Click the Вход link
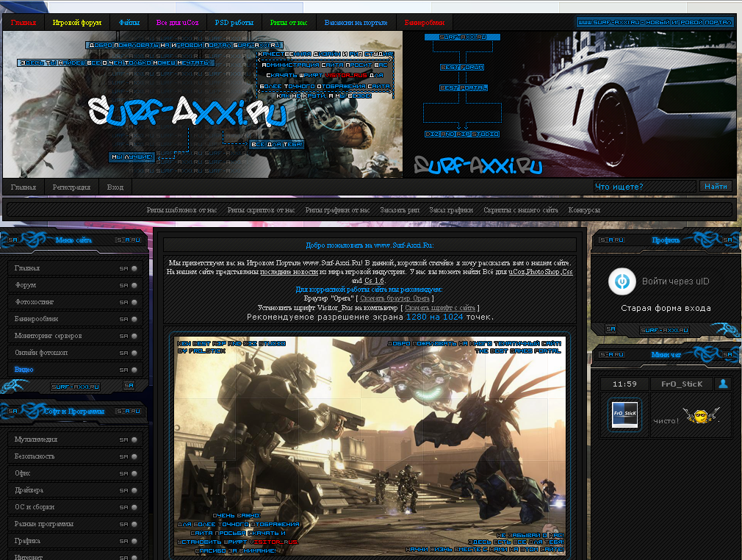This screenshot has width=742, height=560. pyautogui.click(x=115, y=187)
